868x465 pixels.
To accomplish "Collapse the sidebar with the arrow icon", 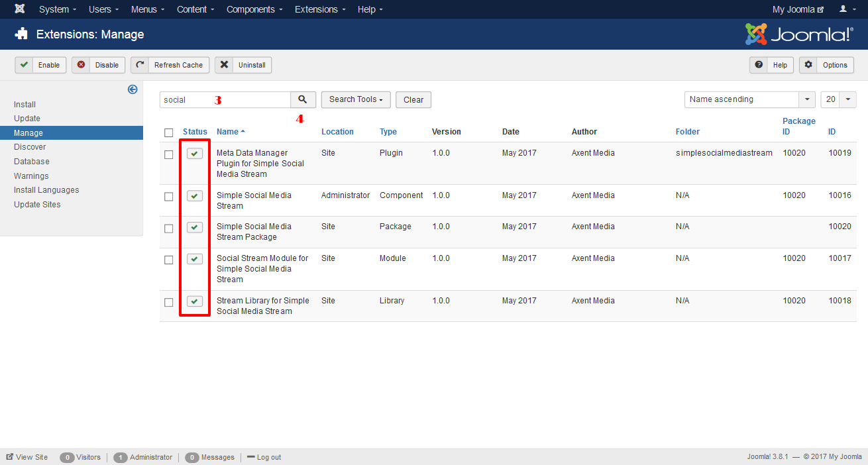I will click(133, 89).
